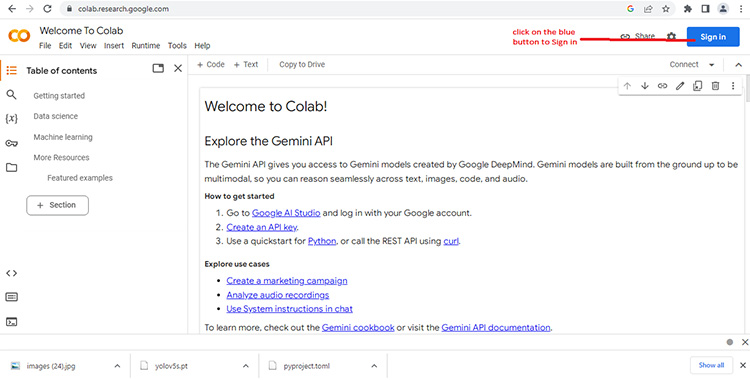Image resolution: width=750 pixels, height=380 pixels.
Task: Open the curl link
Action: pos(451,241)
